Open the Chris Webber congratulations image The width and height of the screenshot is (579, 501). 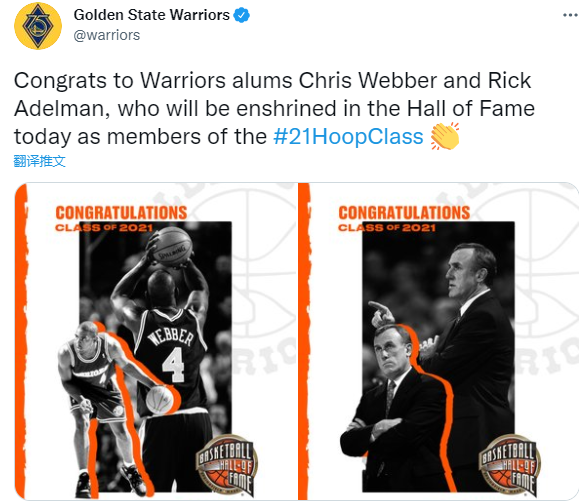click(155, 341)
